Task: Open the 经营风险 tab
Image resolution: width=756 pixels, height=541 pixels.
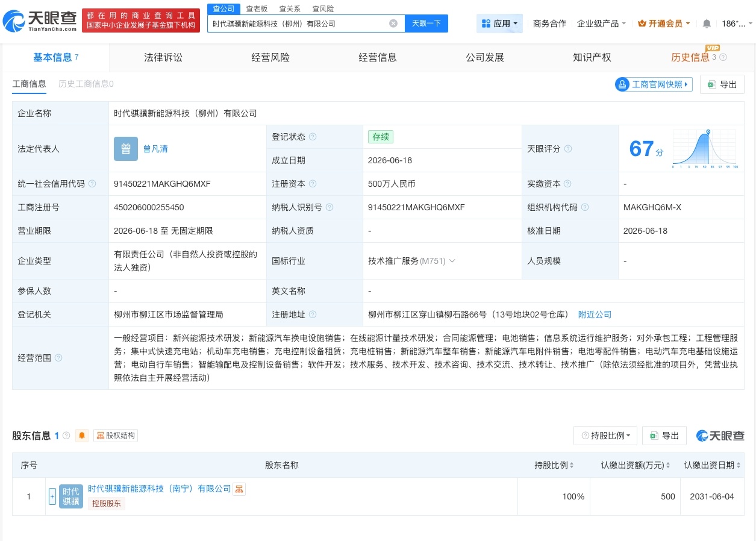Action: [x=270, y=57]
